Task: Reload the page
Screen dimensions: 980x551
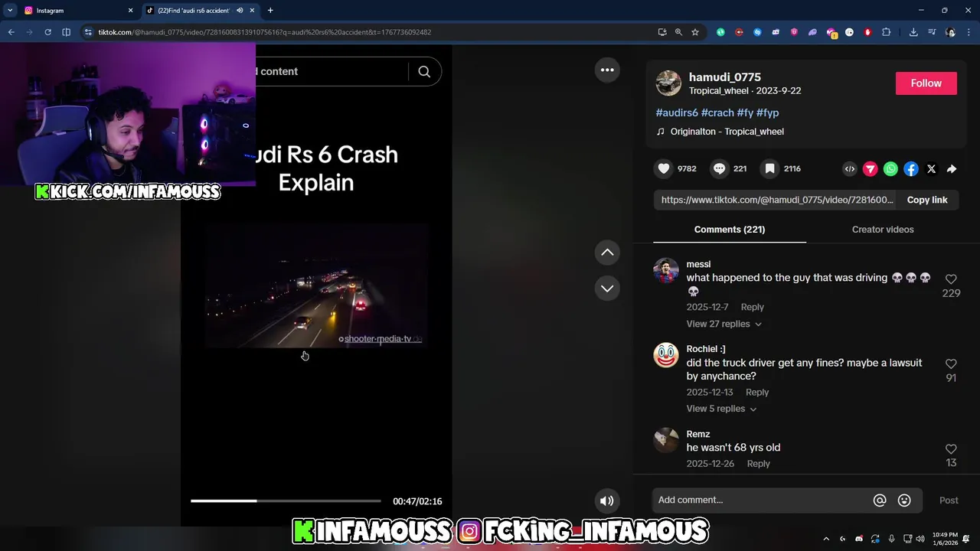Action: [x=47, y=32]
